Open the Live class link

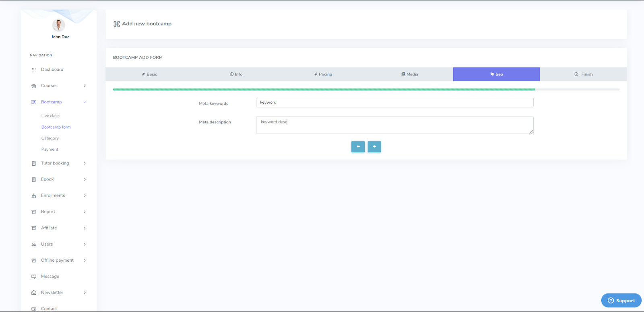click(x=50, y=116)
